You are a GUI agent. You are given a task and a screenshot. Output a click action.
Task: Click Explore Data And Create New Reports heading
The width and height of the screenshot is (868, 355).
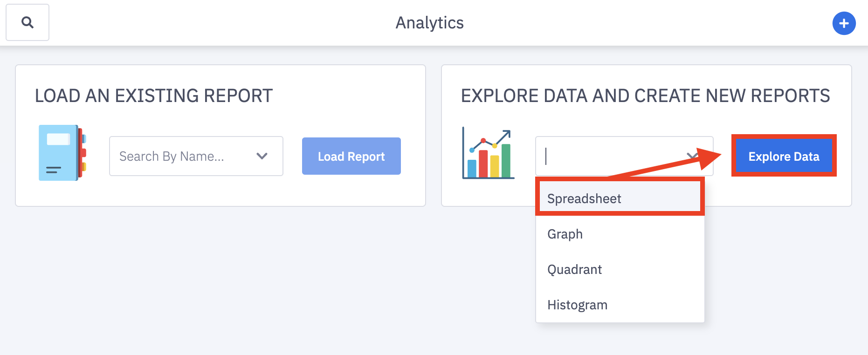[x=646, y=96]
